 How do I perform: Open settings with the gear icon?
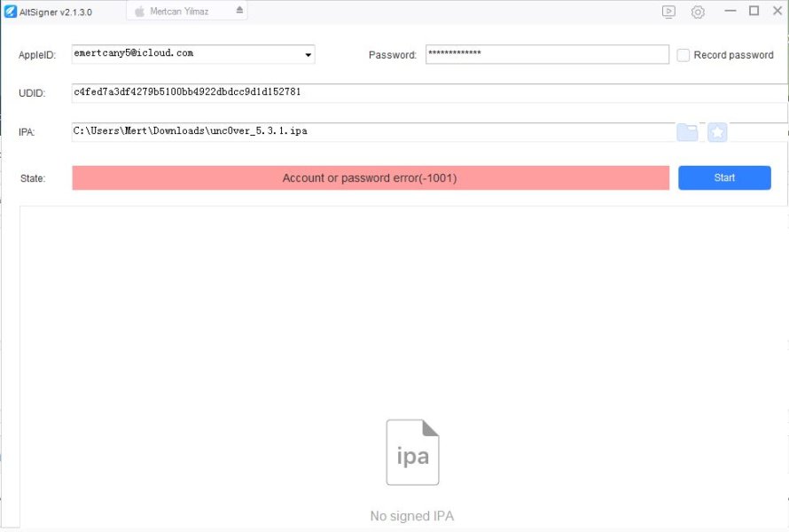click(698, 12)
